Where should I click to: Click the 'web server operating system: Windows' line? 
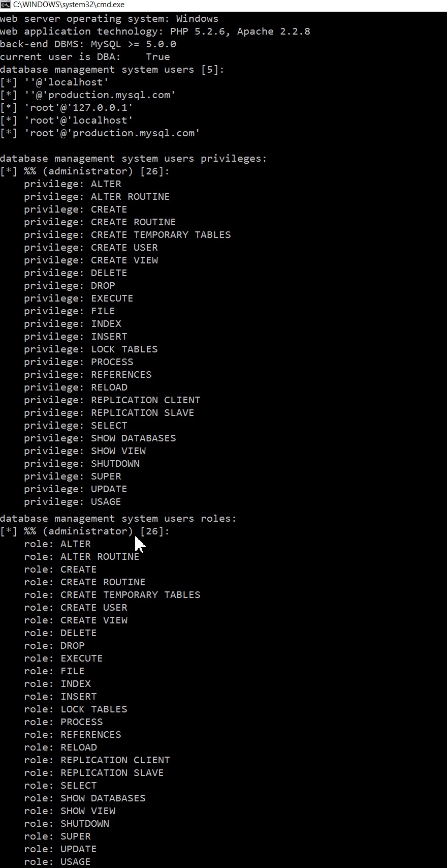[x=109, y=19]
